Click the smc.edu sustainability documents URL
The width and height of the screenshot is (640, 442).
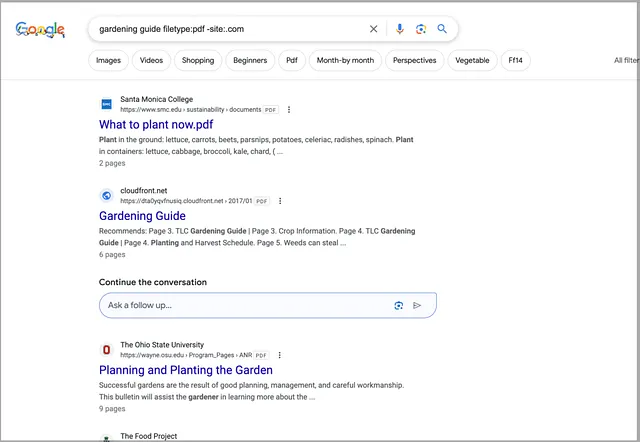point(191,110)
